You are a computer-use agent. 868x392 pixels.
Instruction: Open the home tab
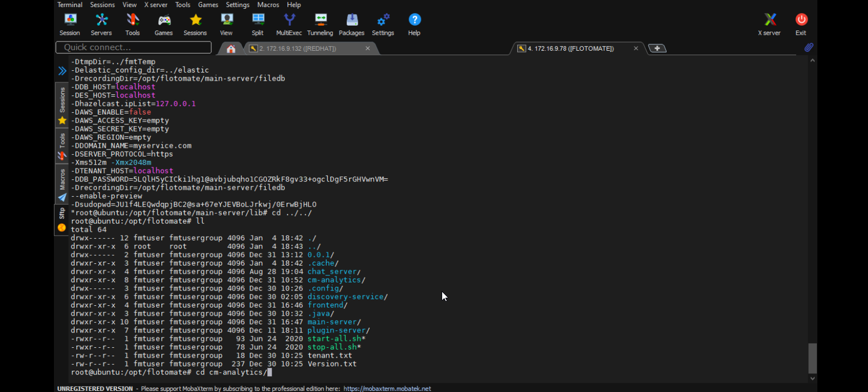[231, 49]
